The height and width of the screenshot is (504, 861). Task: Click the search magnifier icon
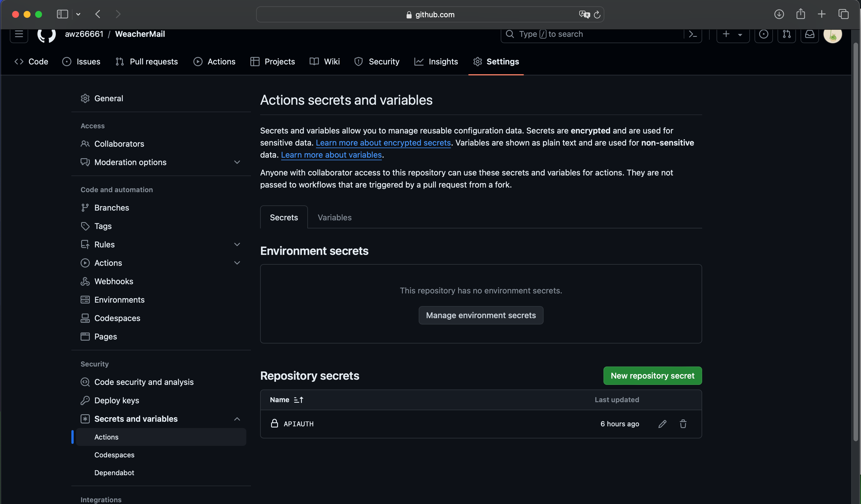pos(510,34)
